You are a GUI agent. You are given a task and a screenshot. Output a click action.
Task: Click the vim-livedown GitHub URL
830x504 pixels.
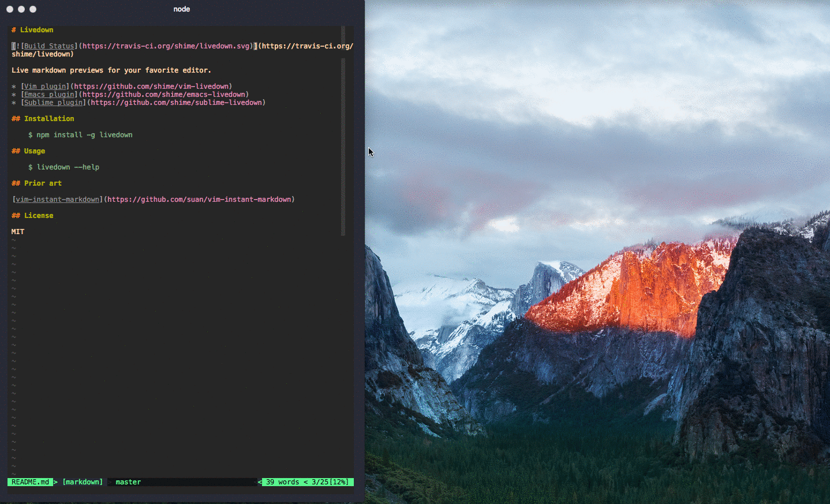pyautogui.click(x=151, y=86)
